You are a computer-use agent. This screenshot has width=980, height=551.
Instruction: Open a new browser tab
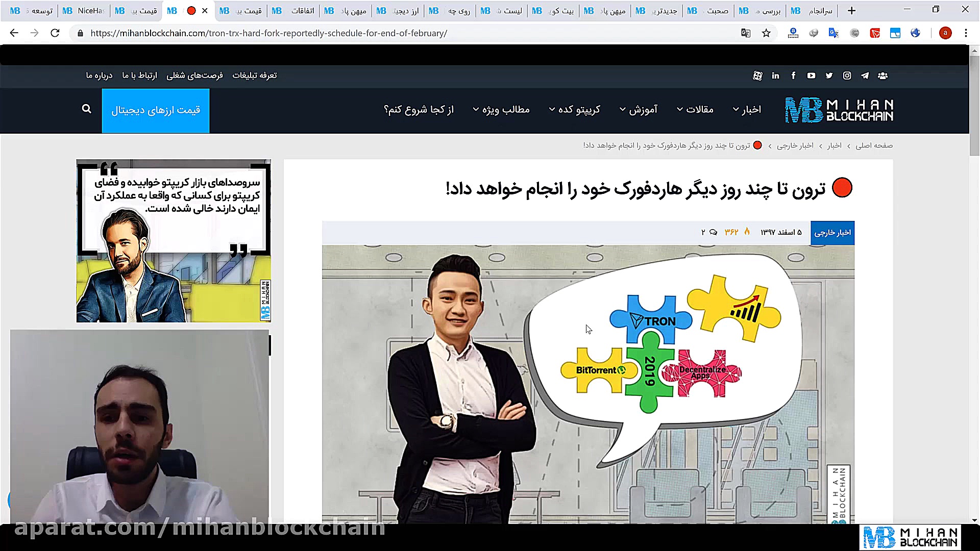click(x=851, y=11)
